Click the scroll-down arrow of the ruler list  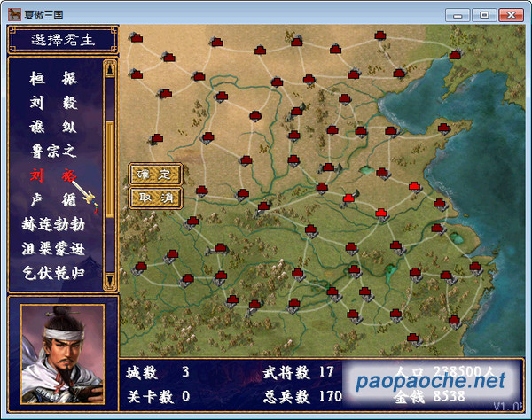click(x=110, y=280)
